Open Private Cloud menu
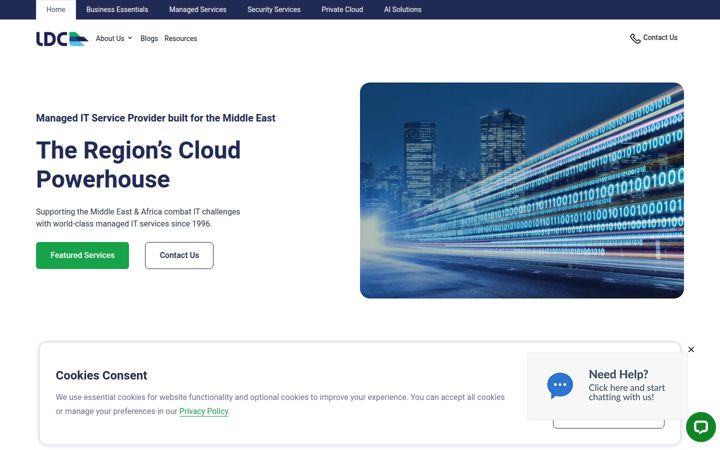The image size is (720, 450). 342,10
